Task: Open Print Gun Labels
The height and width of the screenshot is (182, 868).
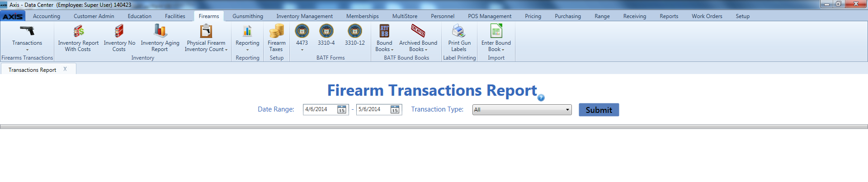Action: coord(459,38)
